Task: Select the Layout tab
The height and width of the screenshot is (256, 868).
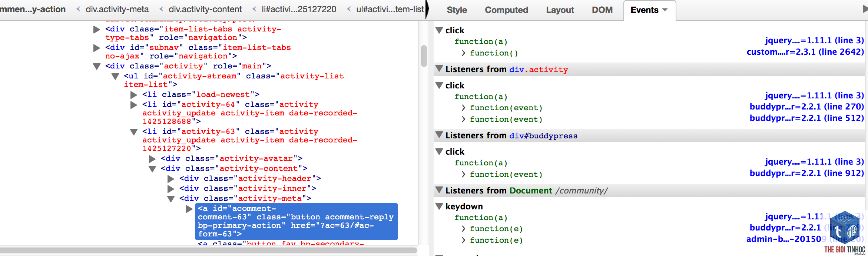Action: (560, 10)
